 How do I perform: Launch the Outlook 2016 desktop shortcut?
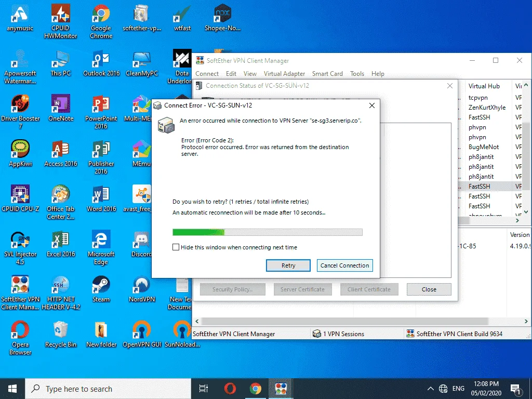tap(101, 63)
